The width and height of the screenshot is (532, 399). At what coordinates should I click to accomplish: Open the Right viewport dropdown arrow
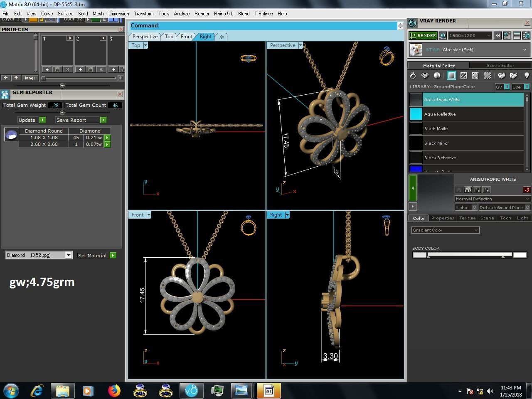coord(287,215)
